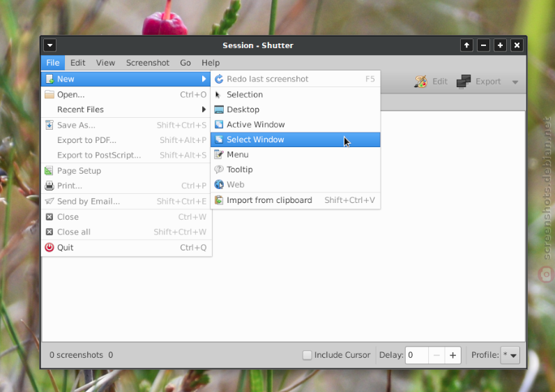Click the globe icon beside Web
The height and width of the screenshot is (392, 555).
[219, 185]
